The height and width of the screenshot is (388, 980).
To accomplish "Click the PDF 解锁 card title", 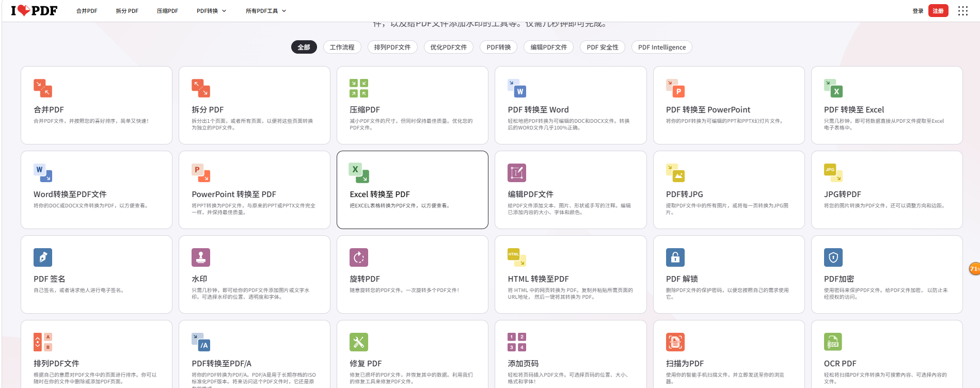I will 682,279.
